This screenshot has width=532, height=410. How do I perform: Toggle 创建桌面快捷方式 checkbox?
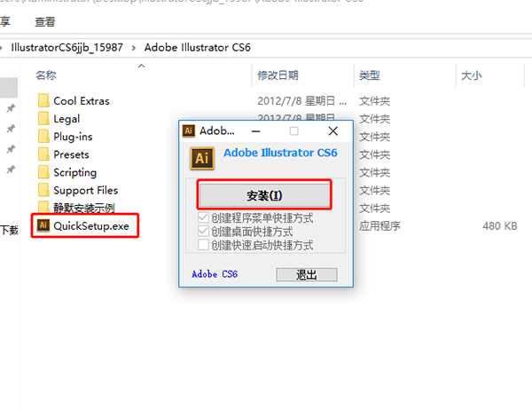pos(203,232)
